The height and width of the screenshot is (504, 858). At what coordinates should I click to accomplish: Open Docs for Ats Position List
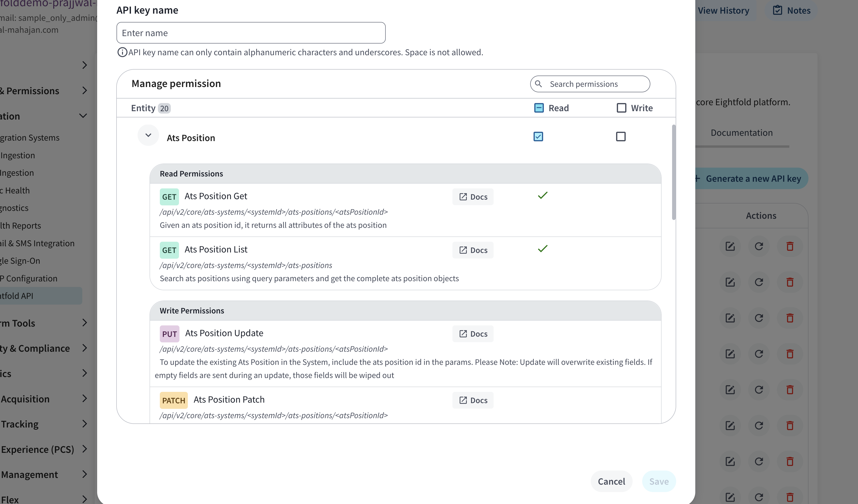(473, 250)
